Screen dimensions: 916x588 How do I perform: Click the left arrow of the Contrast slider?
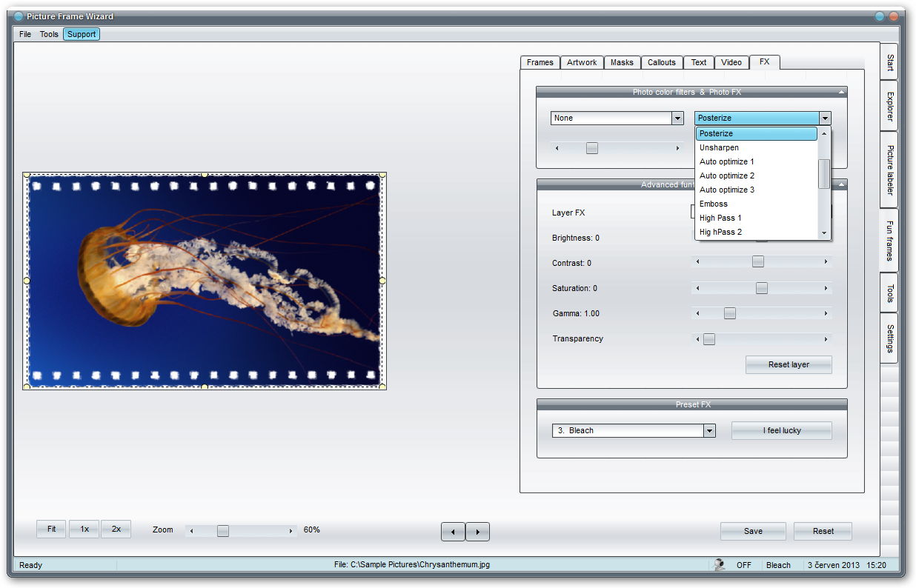(697, 261)
